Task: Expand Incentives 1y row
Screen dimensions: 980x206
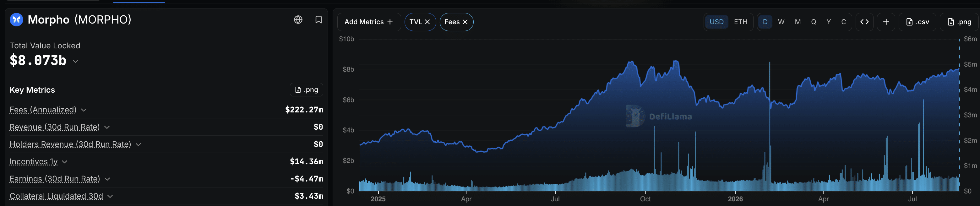Action: (65, 161)
